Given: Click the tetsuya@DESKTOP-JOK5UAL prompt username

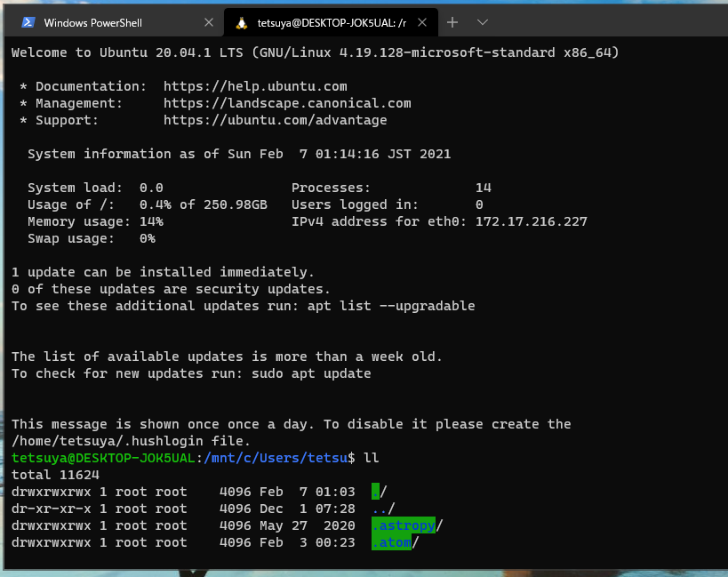Looking at the screenshot, I should [103, 458].
